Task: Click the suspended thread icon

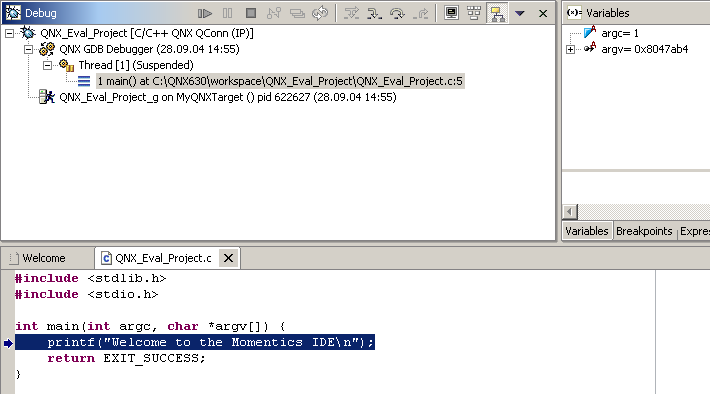Action: [67, 66]
